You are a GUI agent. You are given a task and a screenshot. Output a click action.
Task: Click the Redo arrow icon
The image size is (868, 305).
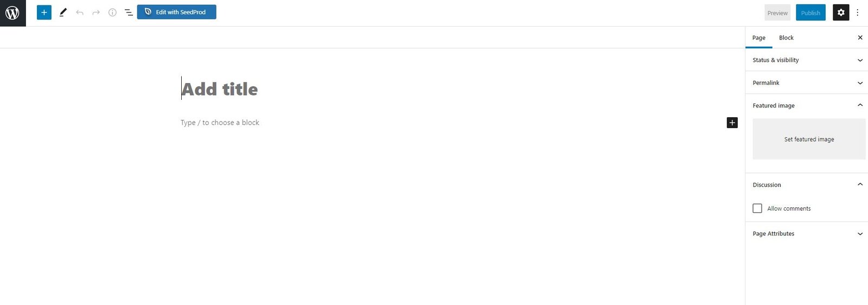[96, 12]
